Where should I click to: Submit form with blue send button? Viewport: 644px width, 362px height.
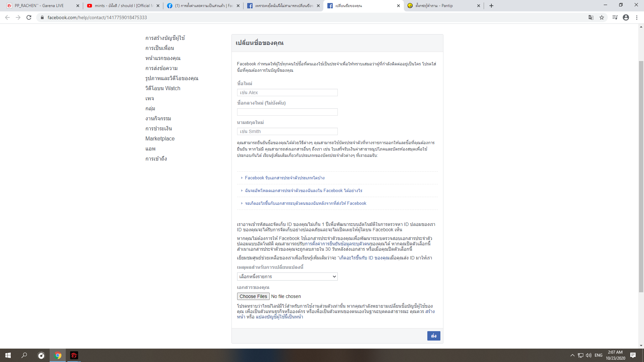(x=433, y=336)
